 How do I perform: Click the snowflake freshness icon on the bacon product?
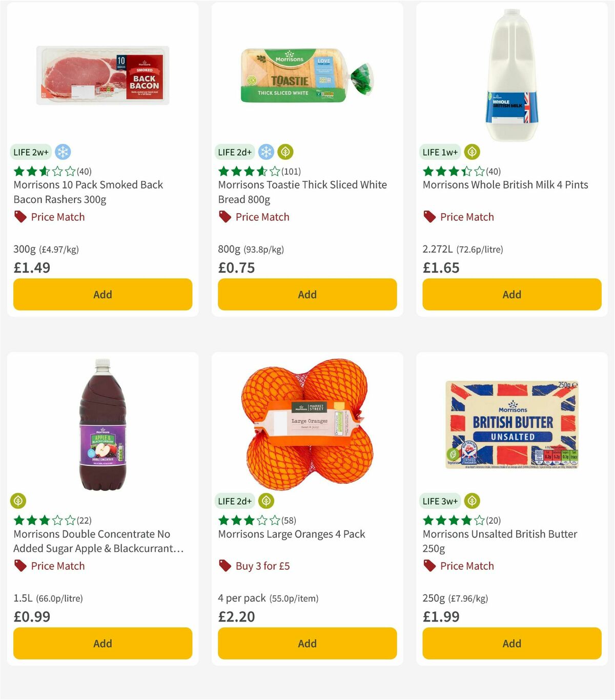tap(63, 152)
